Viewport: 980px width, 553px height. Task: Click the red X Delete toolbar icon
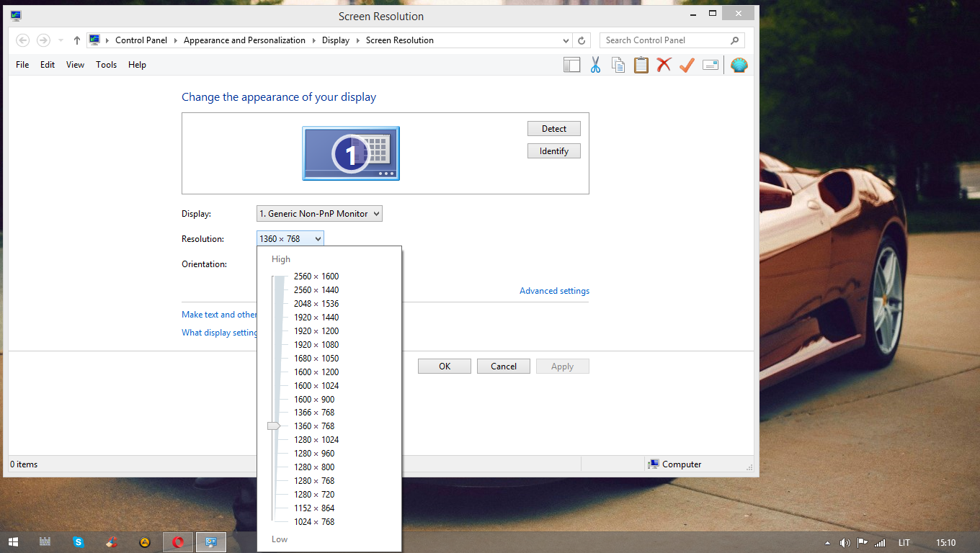664,65
